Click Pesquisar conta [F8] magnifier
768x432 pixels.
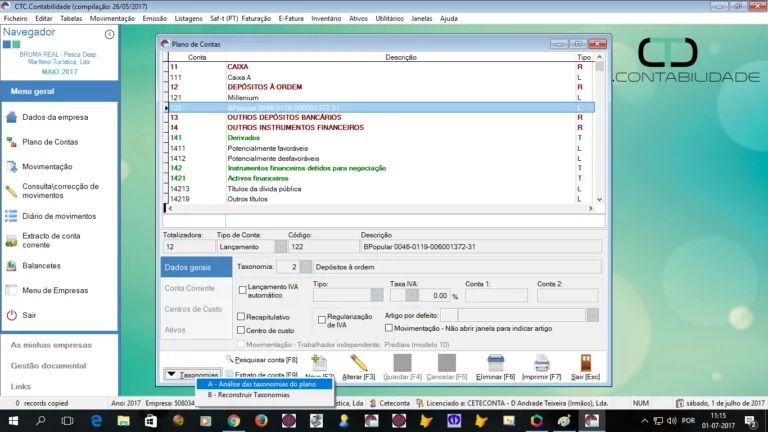point(229,359)
